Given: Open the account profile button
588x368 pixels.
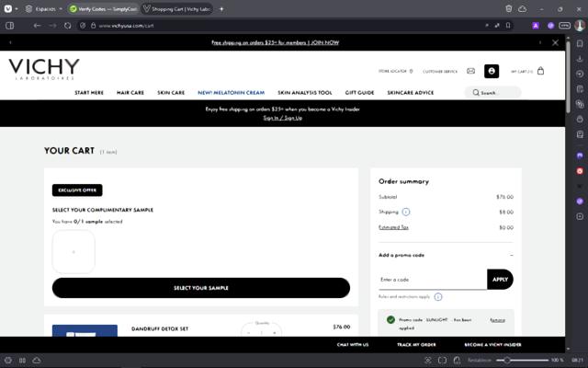Looking at the screenshot, I should point(492,71).
